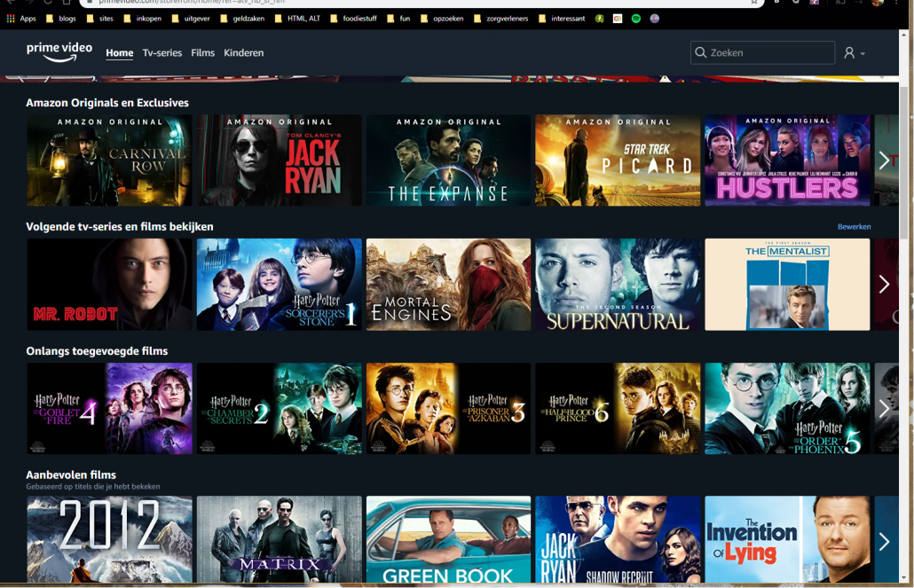914x588 pixels.
Task: Select The Expanse poster
Action: pyautogui.click(x=448, y=161)
